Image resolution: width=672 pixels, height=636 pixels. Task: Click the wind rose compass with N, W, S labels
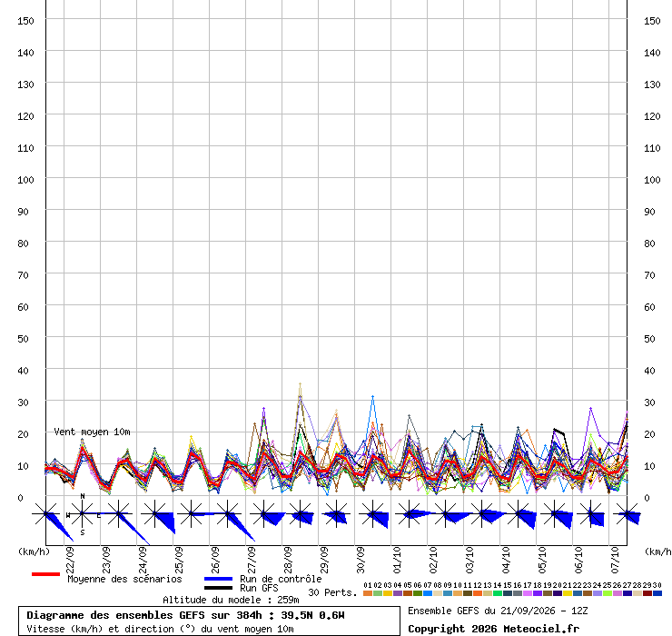click(83, 513)
